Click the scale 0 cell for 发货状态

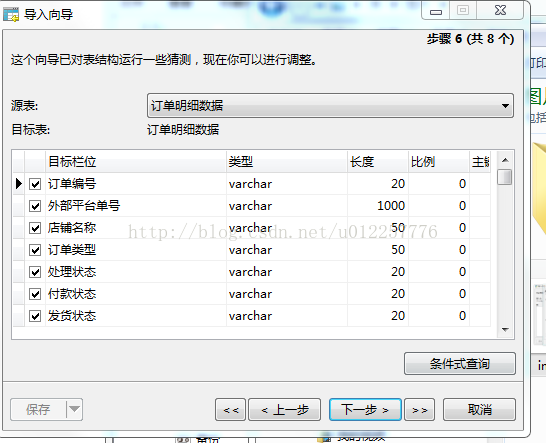(x=439, y=316)
